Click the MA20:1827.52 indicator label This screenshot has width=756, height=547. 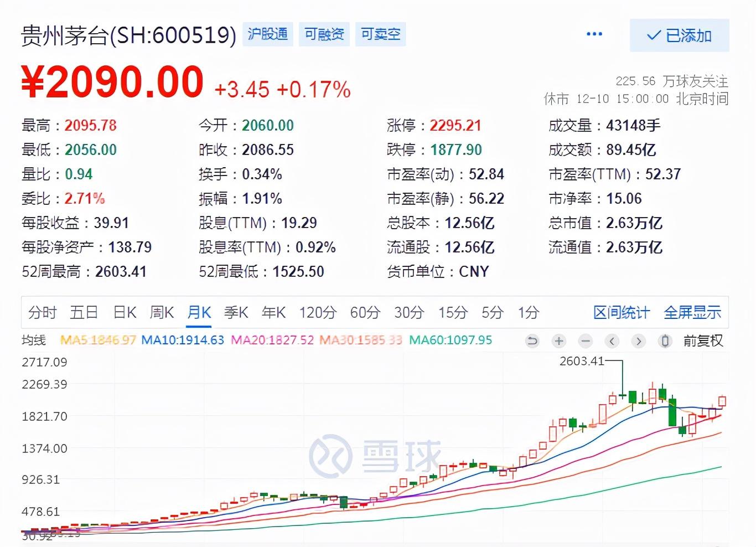point(272,340)
